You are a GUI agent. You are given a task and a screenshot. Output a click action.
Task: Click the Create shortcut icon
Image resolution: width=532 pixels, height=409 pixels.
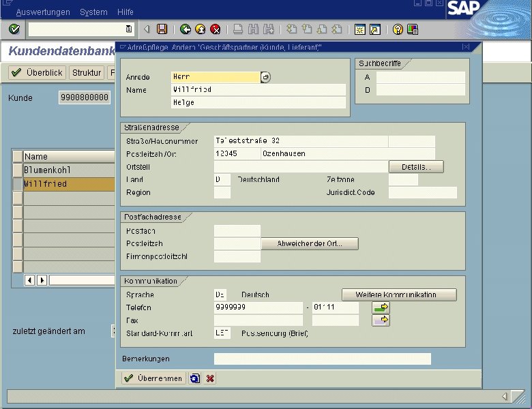(x=375, y=29)
